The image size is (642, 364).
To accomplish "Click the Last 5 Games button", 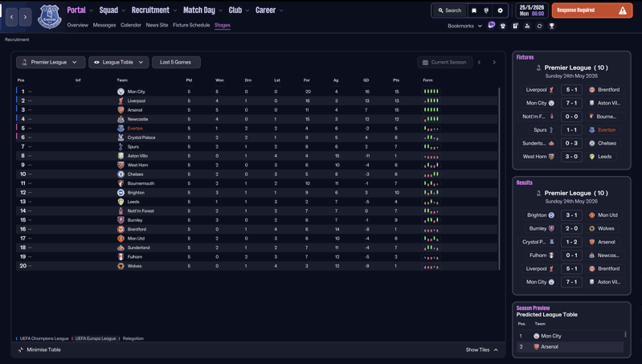I will click(176, 62).
